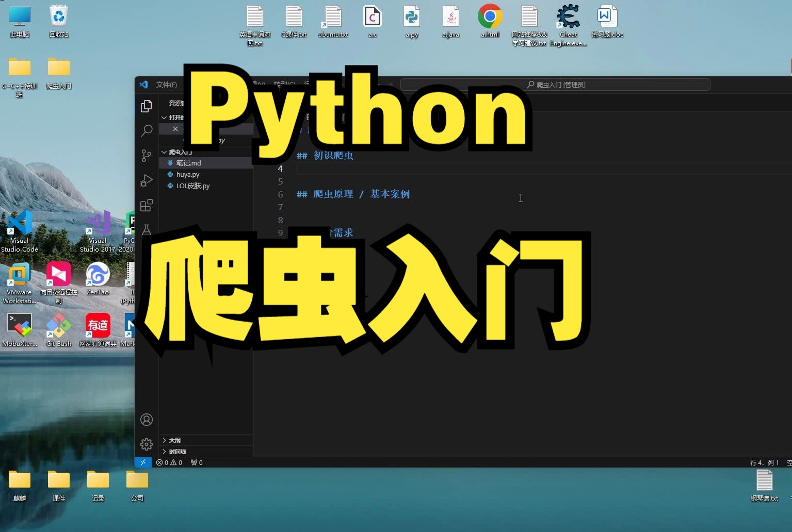Open the Run and Debug view
Screen dimensions: 792x532
tap(147, 180)
